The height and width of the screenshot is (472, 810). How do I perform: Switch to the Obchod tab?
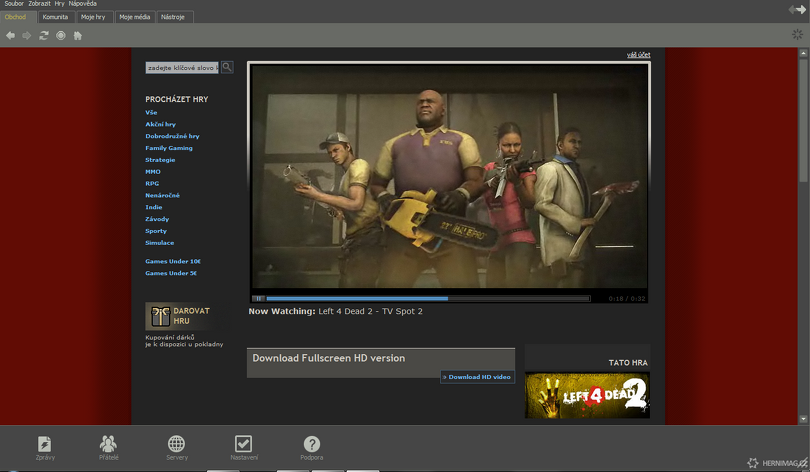pyautogui.click(x=18, y=17)
